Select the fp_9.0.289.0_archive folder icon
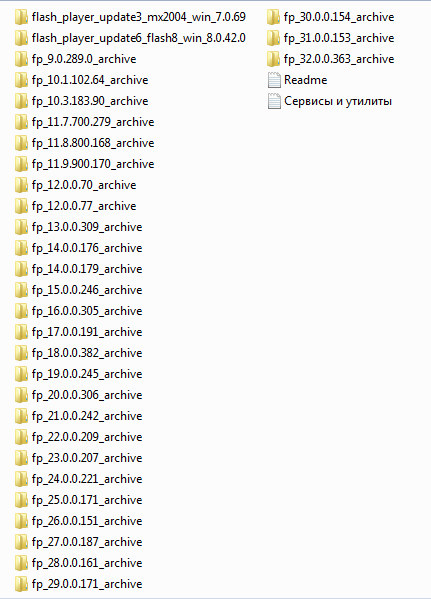This screenshot has height=599, width=431. [21, 59]
